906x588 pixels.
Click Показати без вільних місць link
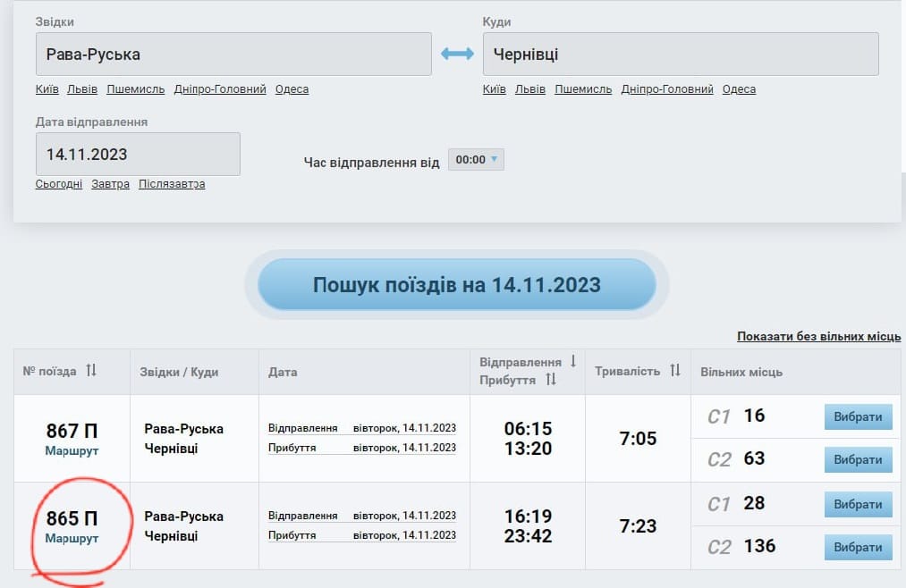tap(818, 336)
